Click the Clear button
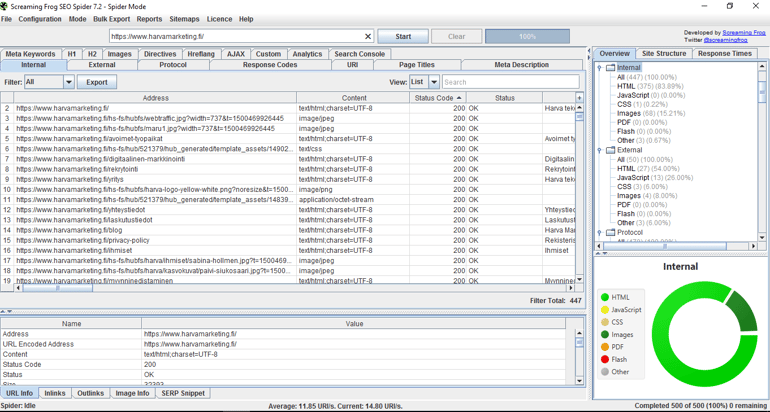The image size is (770, 412). pyautogui.click(x=456, y=36)
